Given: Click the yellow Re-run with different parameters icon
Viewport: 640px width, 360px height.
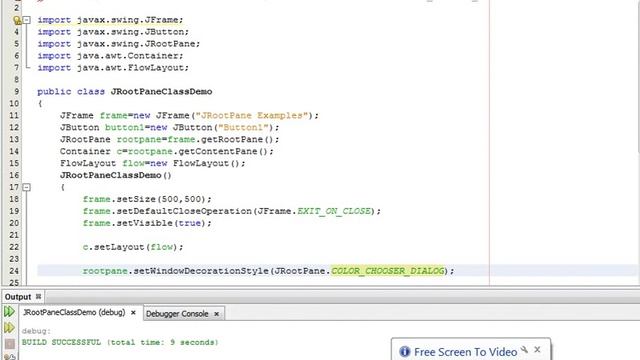Looking at the screenshot, I should point(9,327).
